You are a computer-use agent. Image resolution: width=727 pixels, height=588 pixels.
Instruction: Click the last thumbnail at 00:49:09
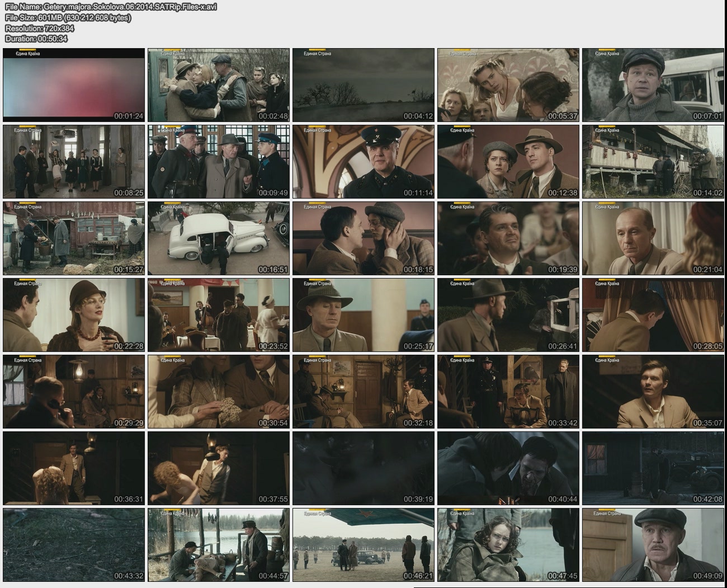[653, 545]
